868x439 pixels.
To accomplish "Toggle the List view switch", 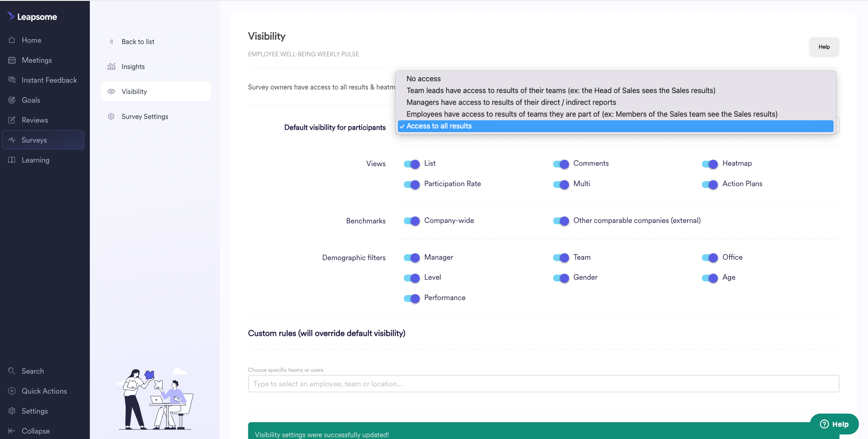I will coord(412,164).
